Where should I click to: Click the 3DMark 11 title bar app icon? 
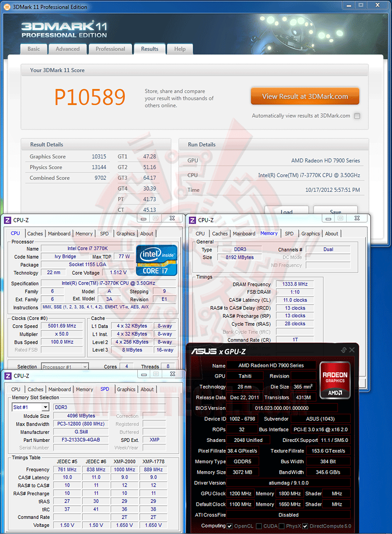8,7
